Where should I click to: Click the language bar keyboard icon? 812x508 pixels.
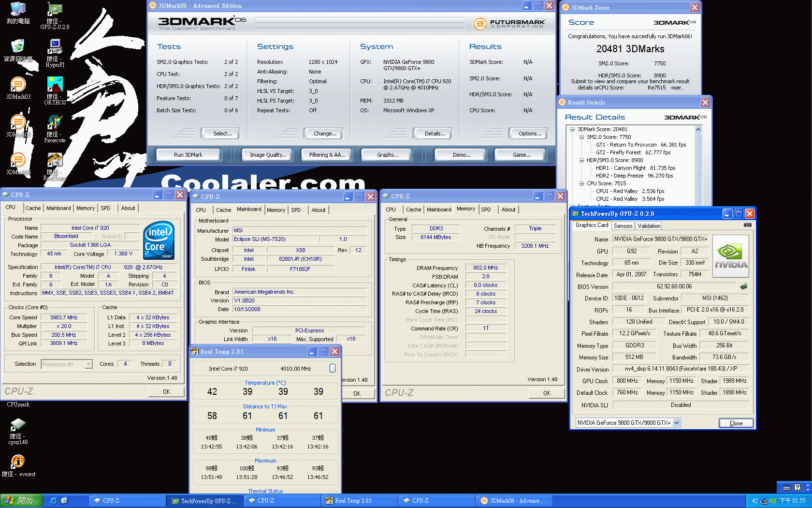coord(786,487)
